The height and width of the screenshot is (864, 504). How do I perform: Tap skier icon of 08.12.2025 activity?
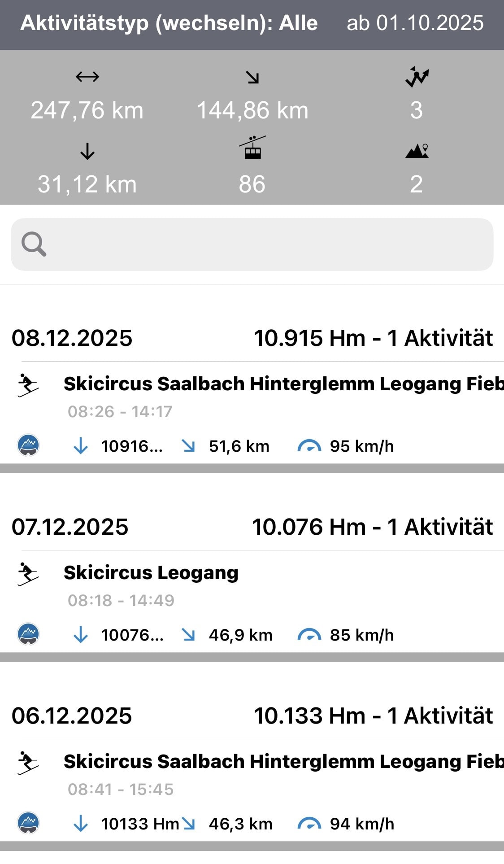tap(28, 385)
